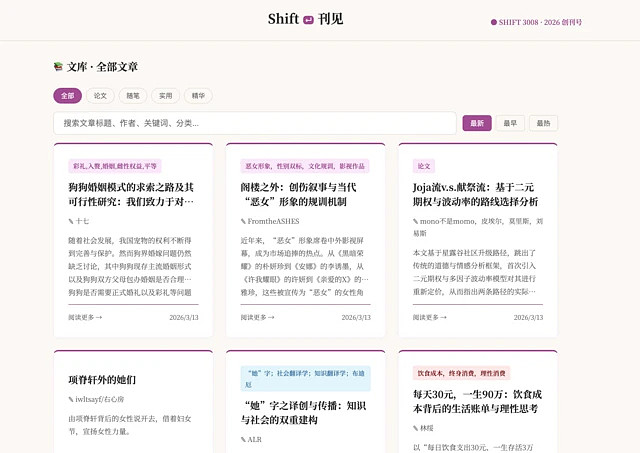
Task: Click author name FromtheASHES
Action: (x=273, y=221)
